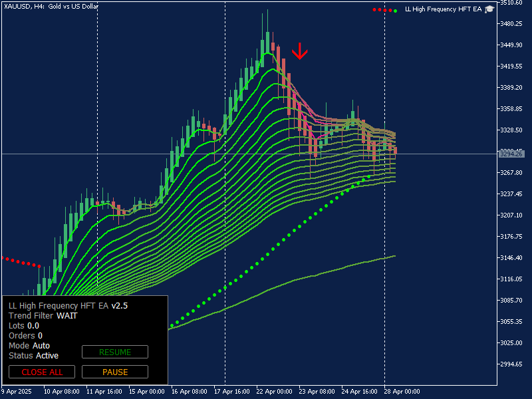Click the 3480.25 price scale label
Image resolution: width=532 pixels, height=399 pixels.
[x=511, y=24]
